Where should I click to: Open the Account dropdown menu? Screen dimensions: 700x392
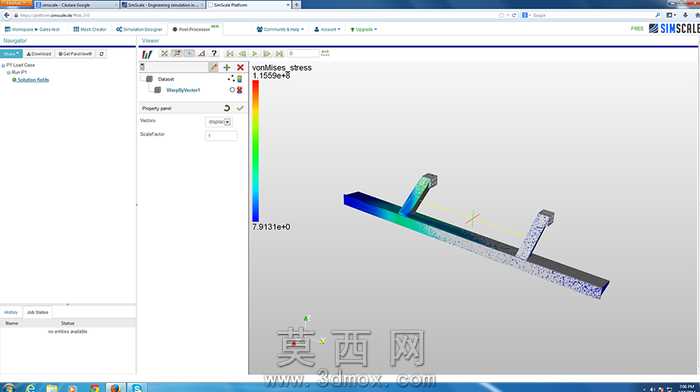[327, 29]
